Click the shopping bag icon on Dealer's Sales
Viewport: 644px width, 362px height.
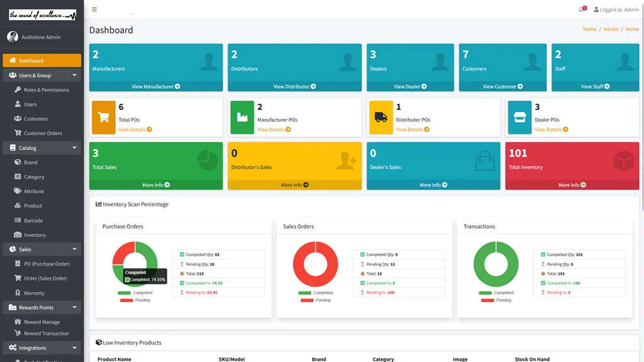[485, 161]
